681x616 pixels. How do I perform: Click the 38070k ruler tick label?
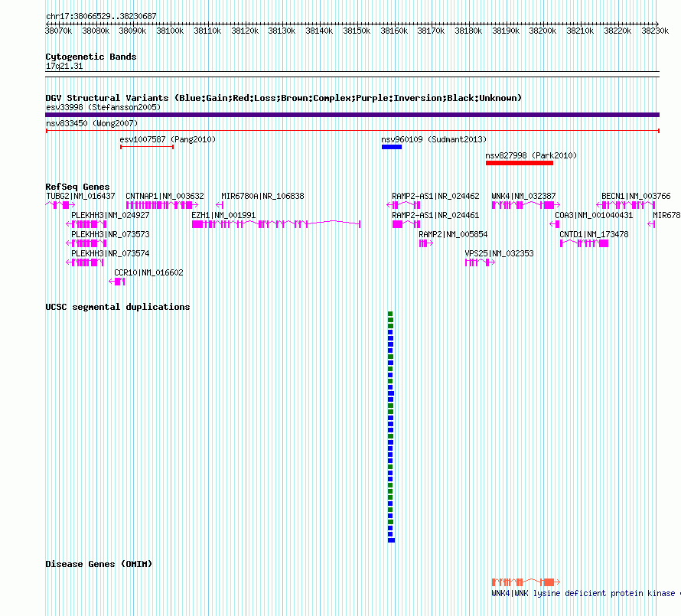click(59, 31)
